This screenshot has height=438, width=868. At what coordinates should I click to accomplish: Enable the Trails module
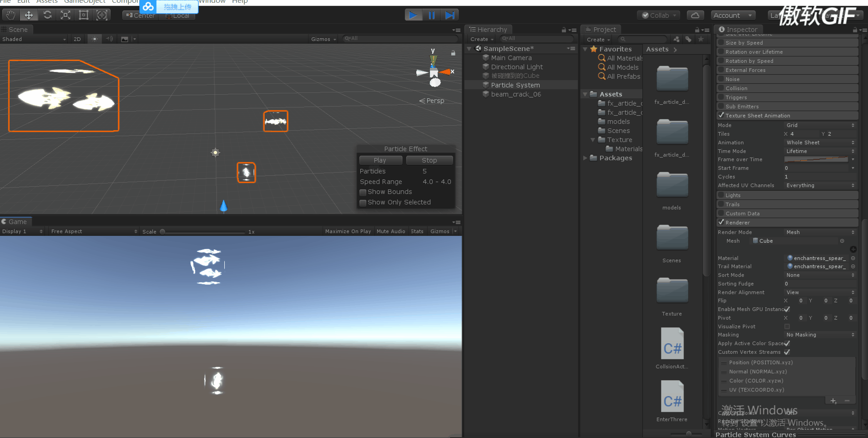point(721,204)
